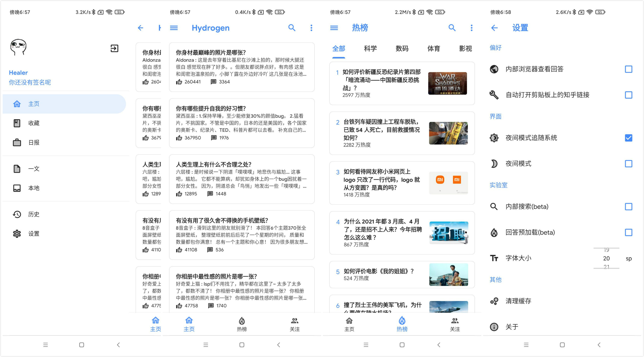
Task: Tap Android back key under 设置 screen
Action: click(599, 345)
